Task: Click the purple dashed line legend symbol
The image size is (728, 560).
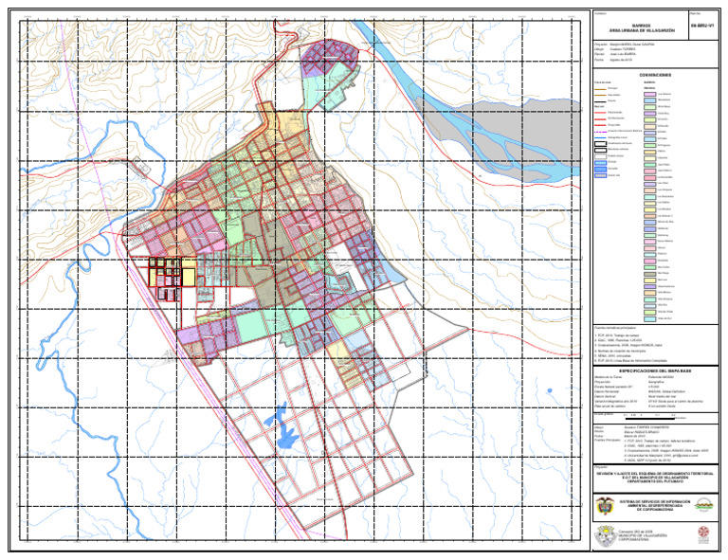Action: [601, 132]
